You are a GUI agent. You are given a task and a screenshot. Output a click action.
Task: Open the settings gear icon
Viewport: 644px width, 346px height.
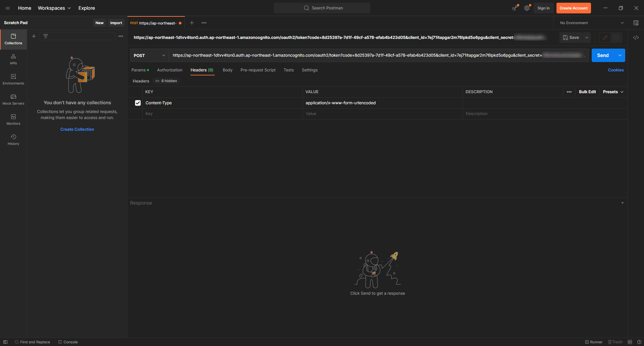(527, 8)
